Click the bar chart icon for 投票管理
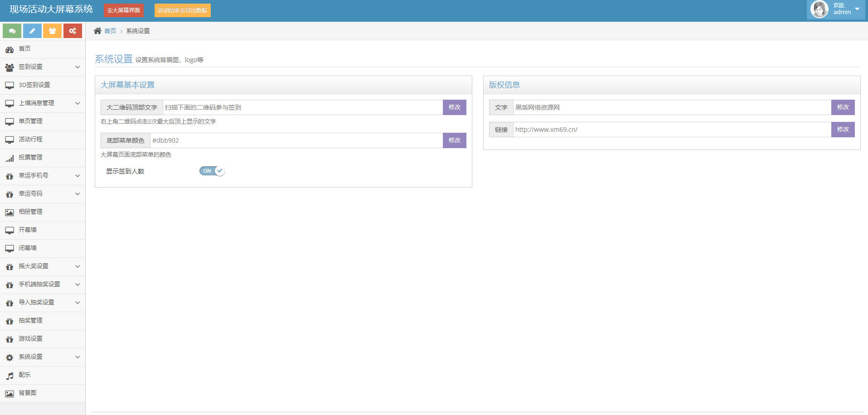 (x=10, y=158)
